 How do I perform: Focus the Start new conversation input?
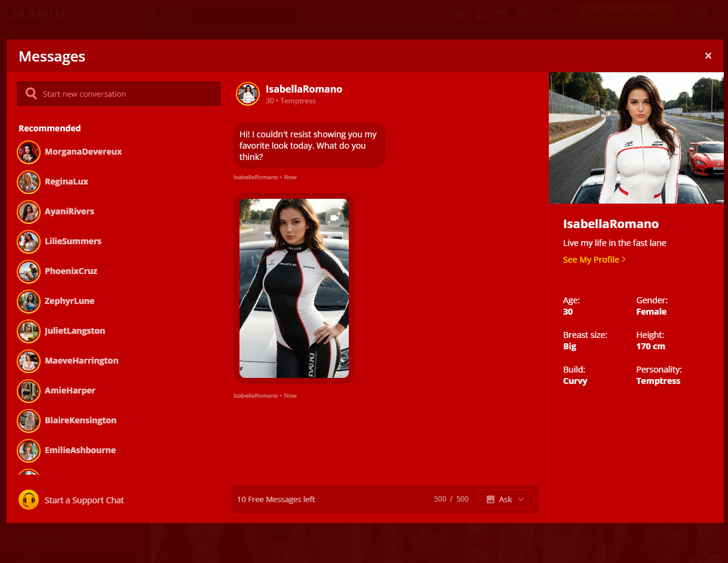tap(119, 94)
